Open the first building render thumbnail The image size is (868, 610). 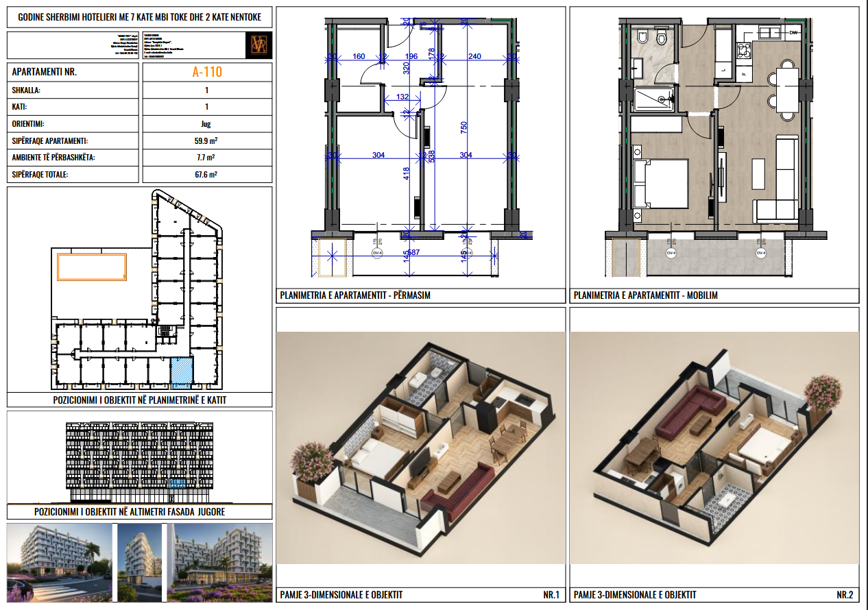pyautogui.click(x=59, y=552)
